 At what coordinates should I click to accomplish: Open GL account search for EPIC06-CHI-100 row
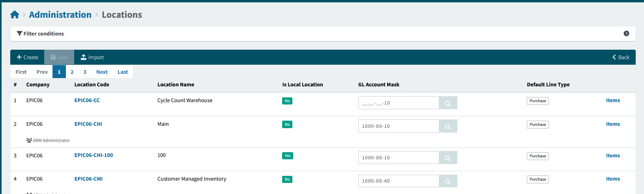point(448,158)
